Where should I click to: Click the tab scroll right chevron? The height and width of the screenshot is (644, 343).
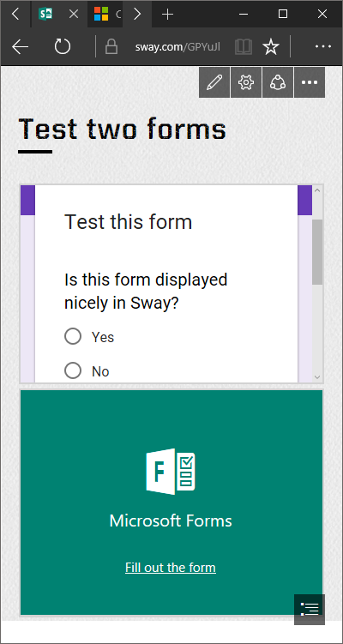(137, 15)
